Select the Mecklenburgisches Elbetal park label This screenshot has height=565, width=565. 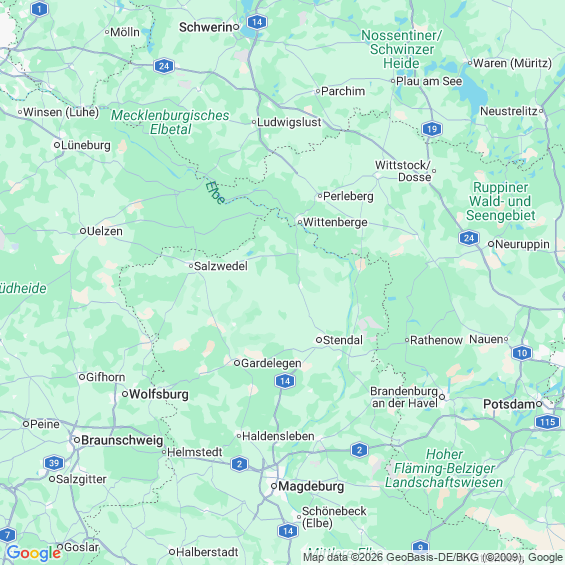[x=170, y=122]
